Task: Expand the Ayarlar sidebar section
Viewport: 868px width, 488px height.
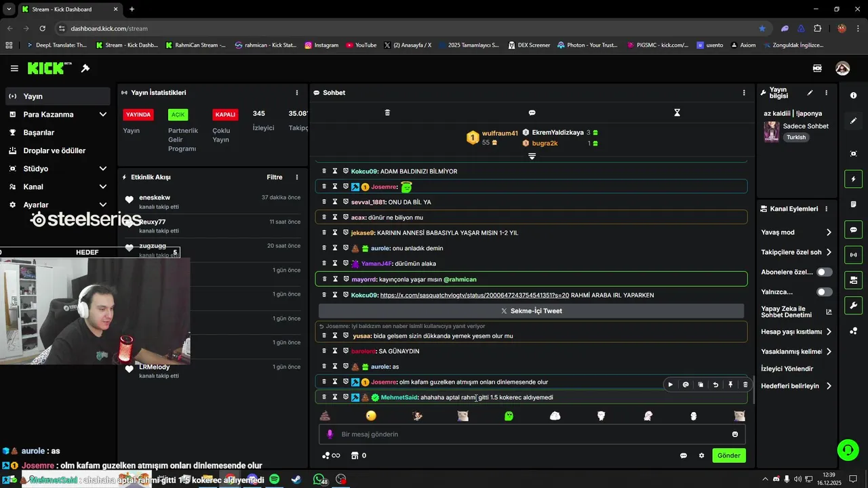Action: tap(102, 205)
